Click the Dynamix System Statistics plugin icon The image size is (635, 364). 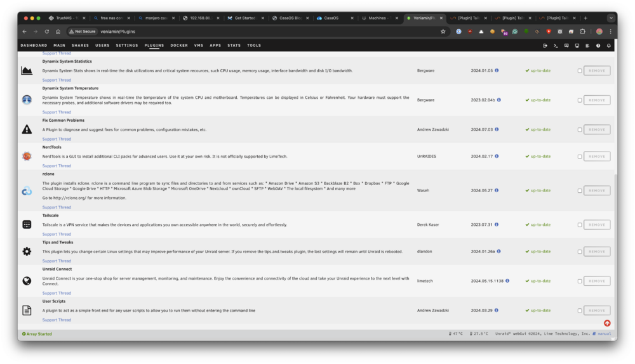27,71
